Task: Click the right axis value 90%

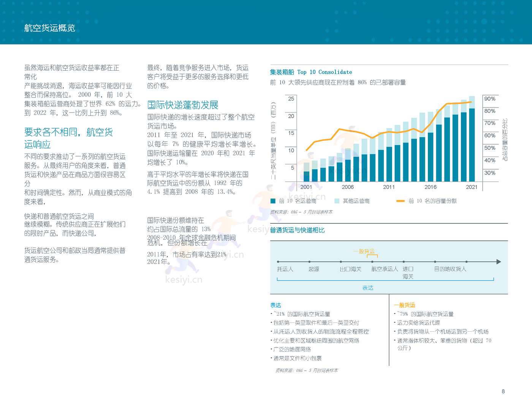Action: 490,99
